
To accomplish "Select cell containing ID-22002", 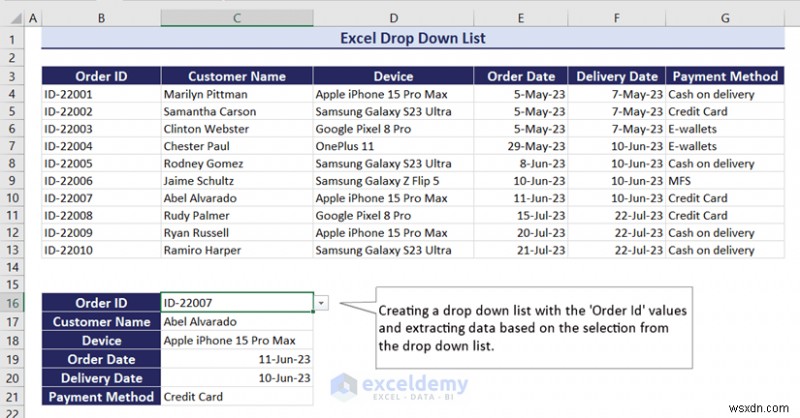I will (x=101, y=111).
